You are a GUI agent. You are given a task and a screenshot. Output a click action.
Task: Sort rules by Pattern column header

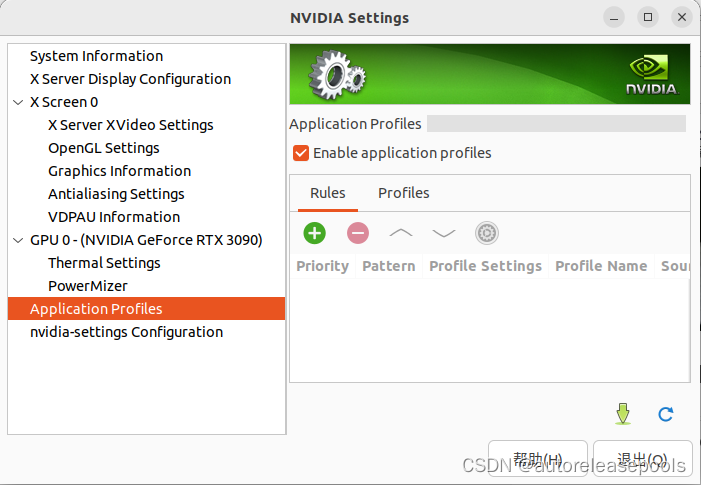[389, 266]
